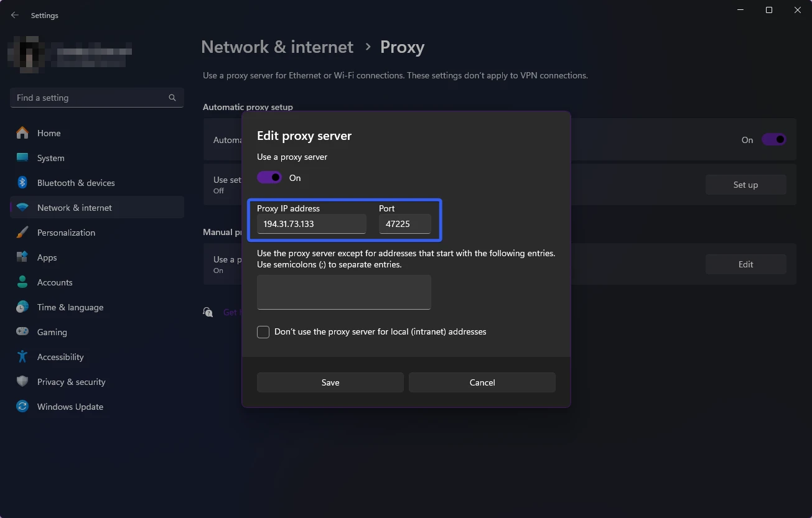Click the Proxy IP address field

click(x=311, y=224)
